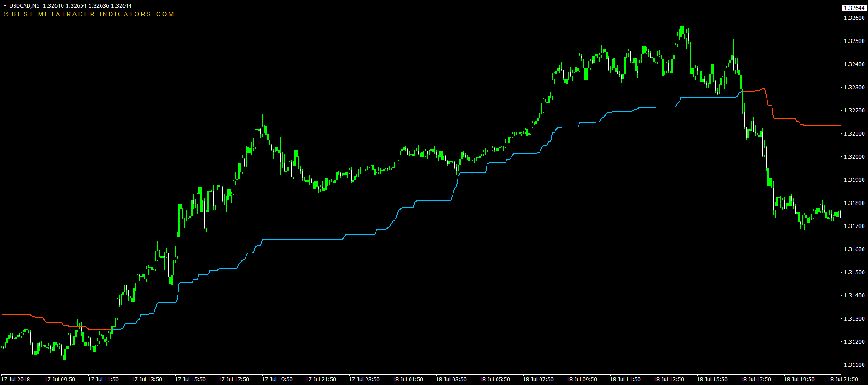Click the 1.31700 price axis label

(x=854, y=226)
